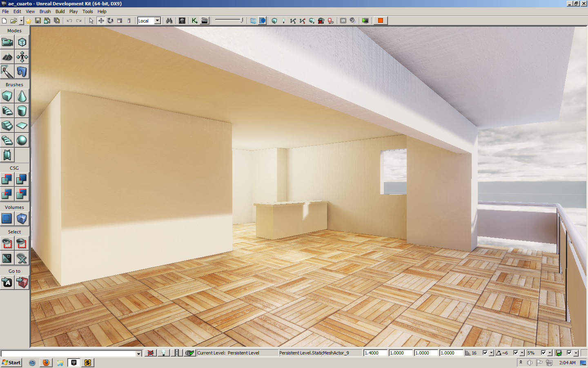The height and width of the screenshot is (368, 588).
Task: Select Static Mesh mode icon
Action: (x=22, y=72)
